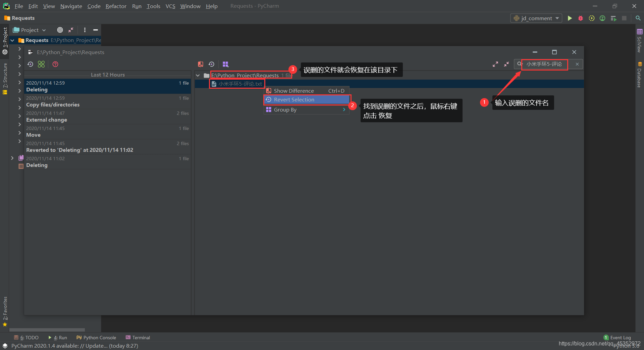Open the Navigate menu
The width and height of the screenshot is (644, 350).
point(71,6)
